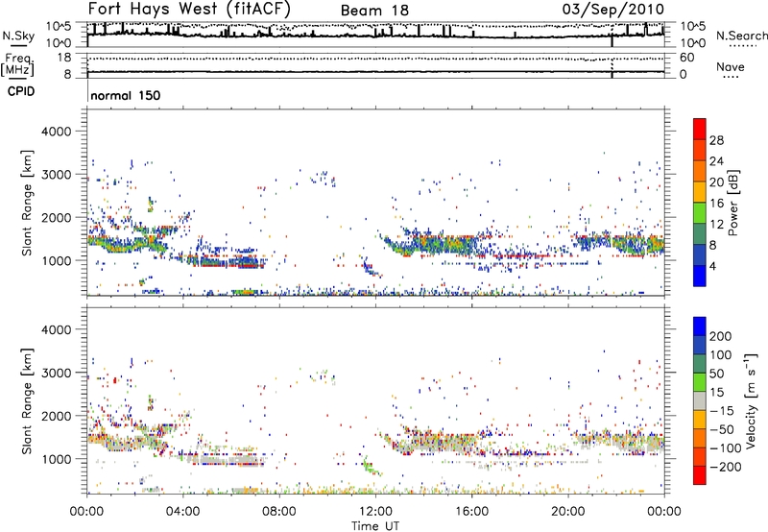Click the '200' velocity colorbar value
The width and height of the screenshot is (768, 532).
coord(721,336)
